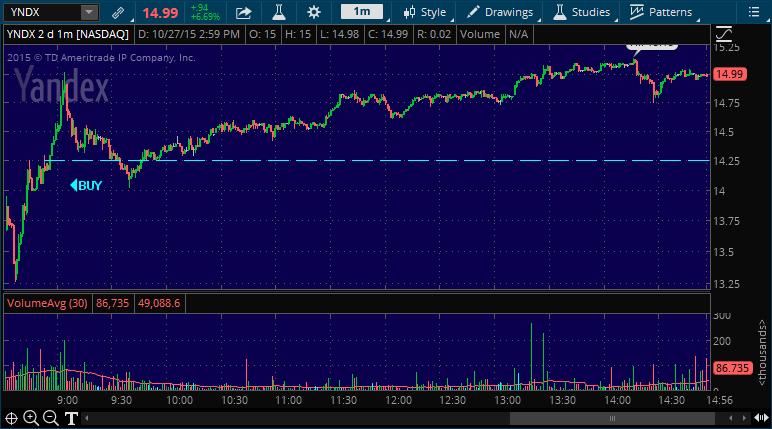Click the VolumeAvg (30) study label
Screen dimensions: 772x429
pyautogui.click(x=47, y=303)
